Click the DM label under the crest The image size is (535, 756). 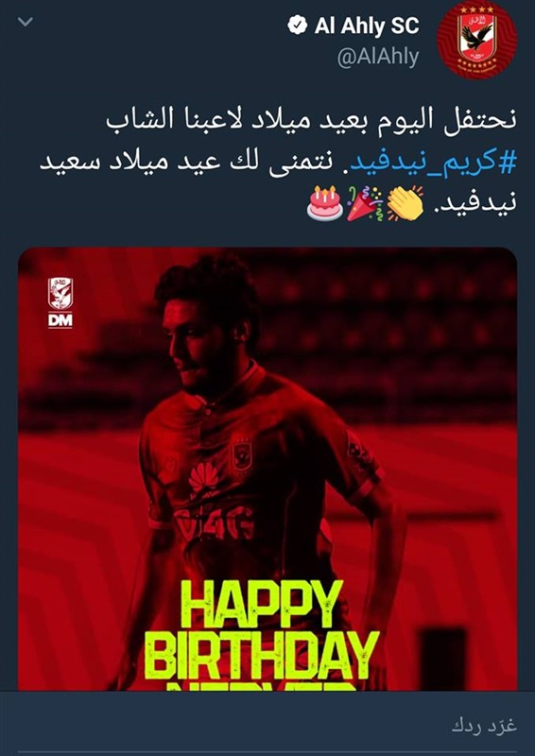point(60,320)
